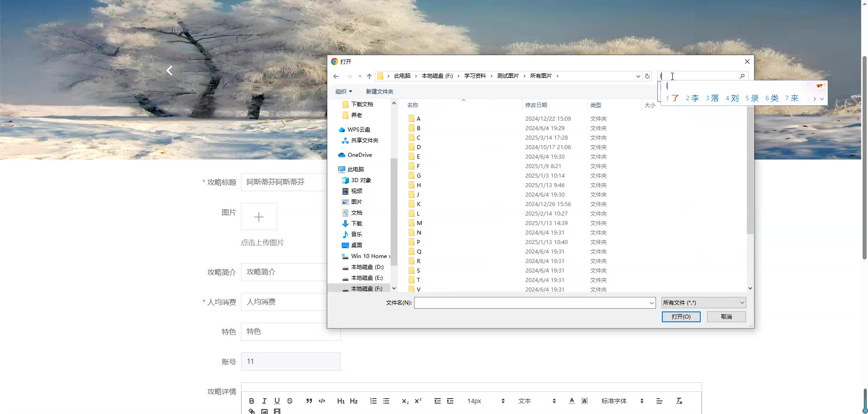The image size is (868, 414).
Task: Pick text color in the editor
Action: 572,401
